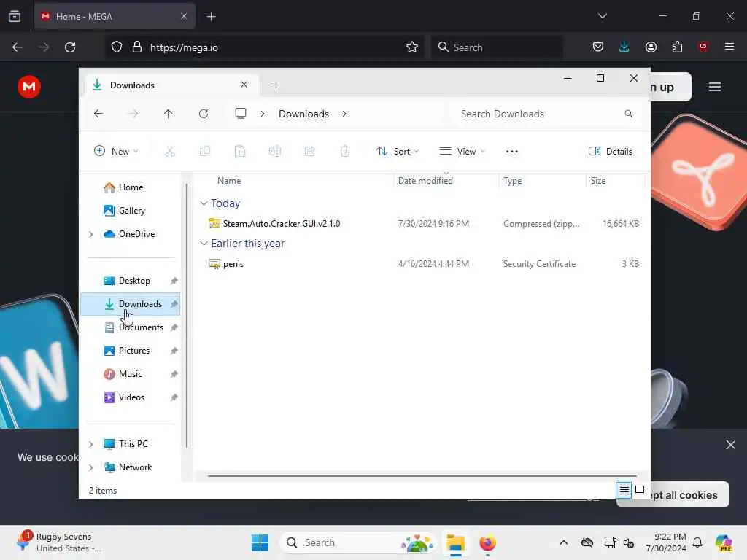Click the search magnifier in Search Downloads box
Image resolution: width=747 pixels, height=560 pixels.
click(628, 114)
